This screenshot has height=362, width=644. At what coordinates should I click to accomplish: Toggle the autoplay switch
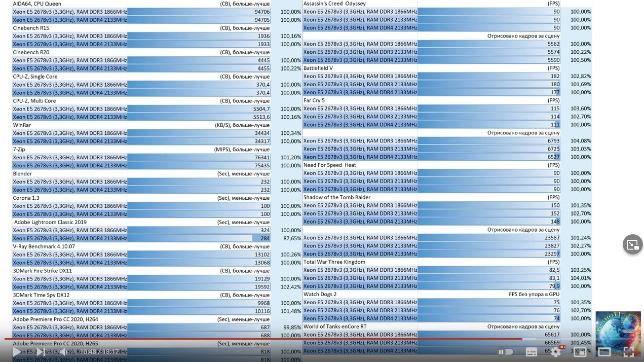coord(506,351)
